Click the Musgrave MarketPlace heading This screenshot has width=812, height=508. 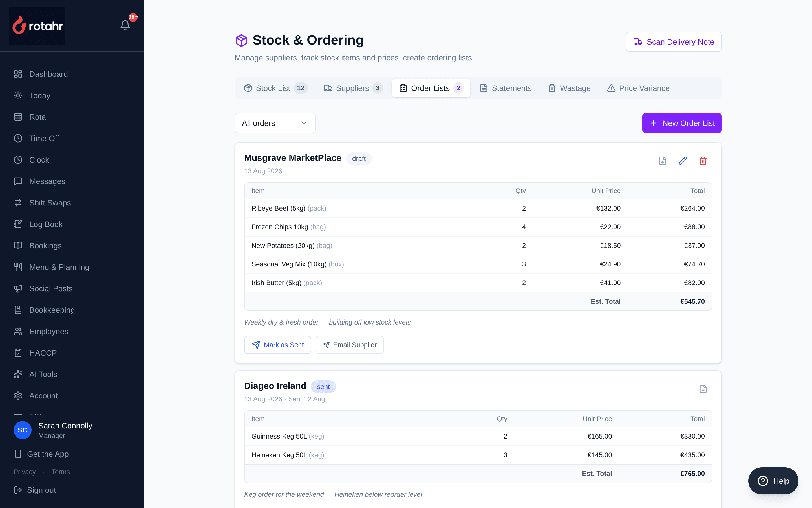[293, 158]
